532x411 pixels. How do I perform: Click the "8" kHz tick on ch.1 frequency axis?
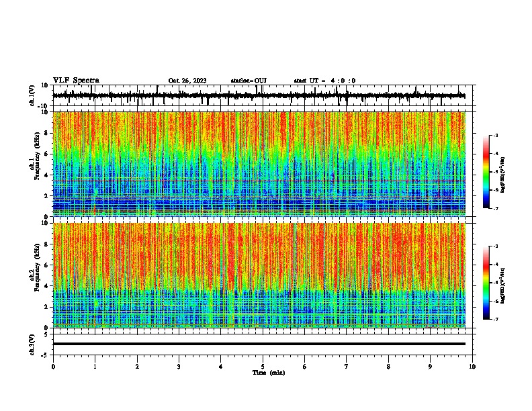point(46,133)
